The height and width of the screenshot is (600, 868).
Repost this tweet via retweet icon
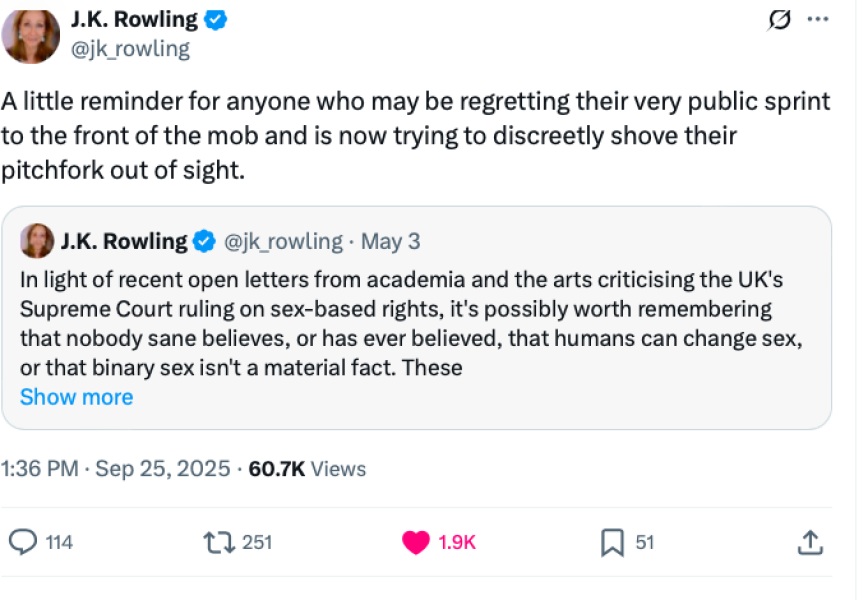click(218, 542)
